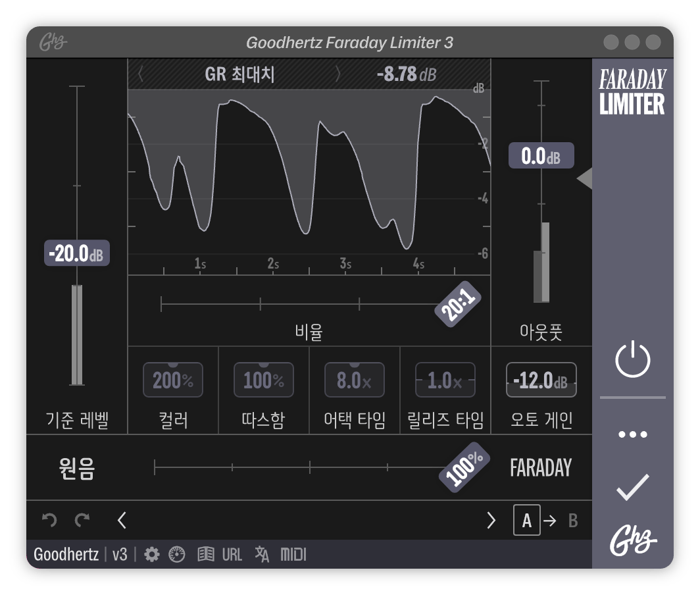Click the 비율 ratio label

coord(309,332)
